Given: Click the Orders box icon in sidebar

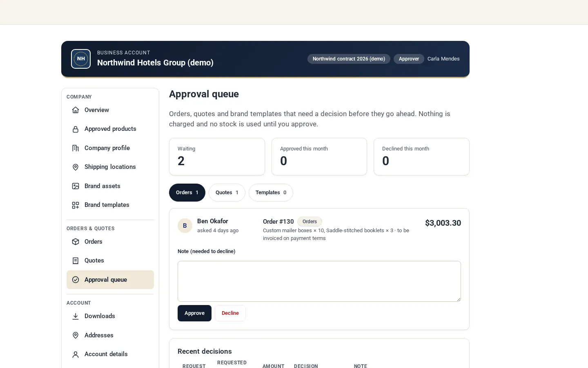Looking at the screenshot, I should click(76, 242).
